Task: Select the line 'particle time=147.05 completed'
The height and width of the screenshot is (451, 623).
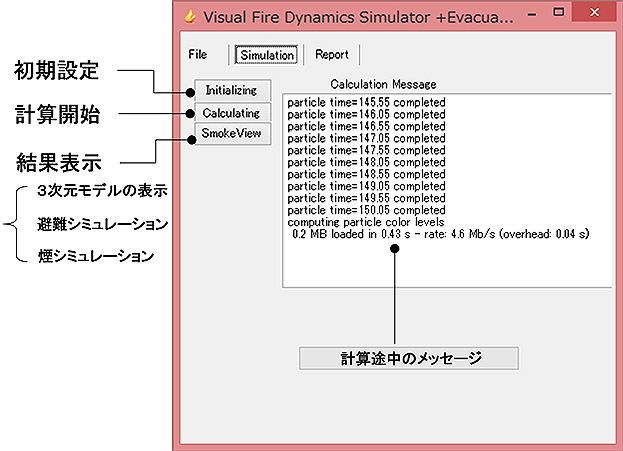Action: 366,138
